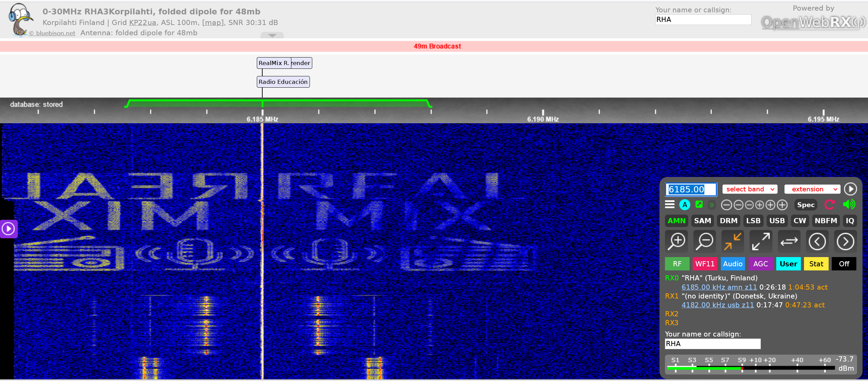Open the Stat tab
Screen dimensions: 868x381
(x=816, y=264)
